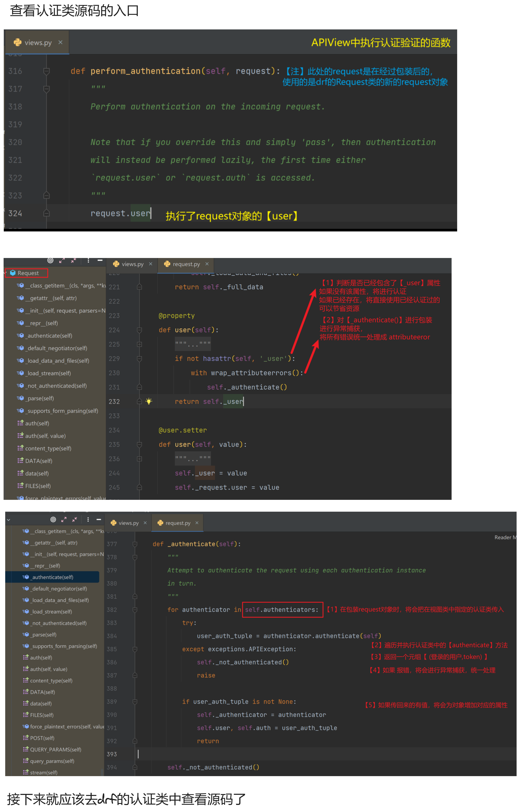The image size is (520, 812).
Task: Select the views.py tab above perform_authentication code
Action: coord(37,43)
